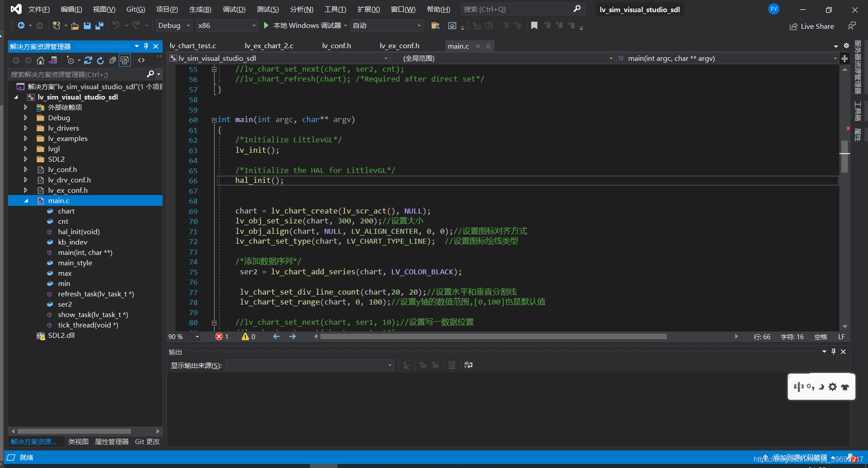Screen dimensions: 868x468
Task: Expand the lv_examples folder
Action: point(26,139)
